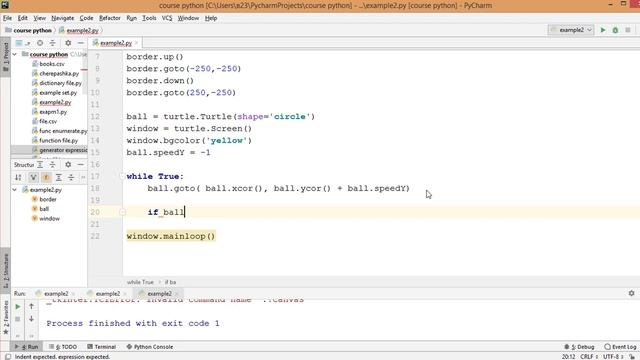The height and width of the screenshot is (360, 640).
Task: Toggle the Show Variables filter in Structure toolbar
Action: click(33, 177)
